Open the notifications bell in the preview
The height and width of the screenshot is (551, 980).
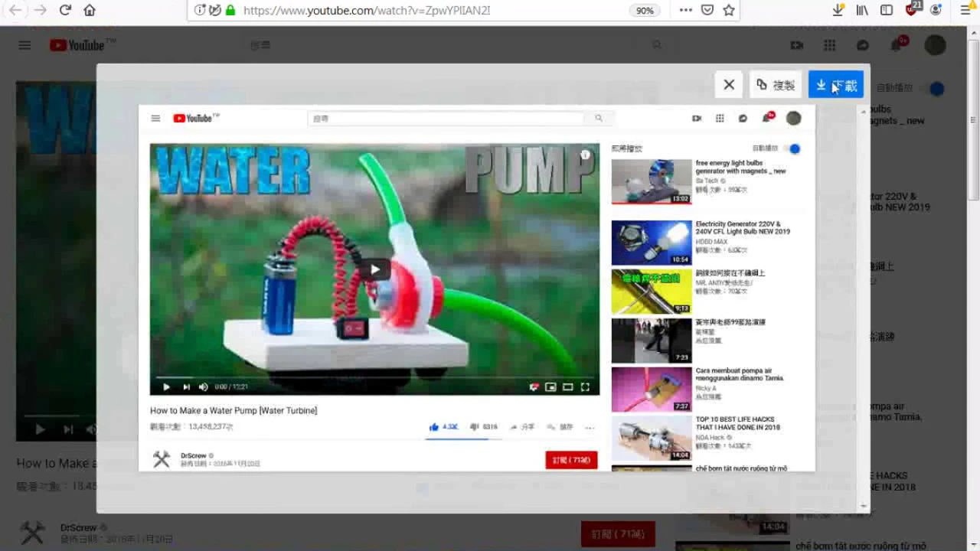767,118
